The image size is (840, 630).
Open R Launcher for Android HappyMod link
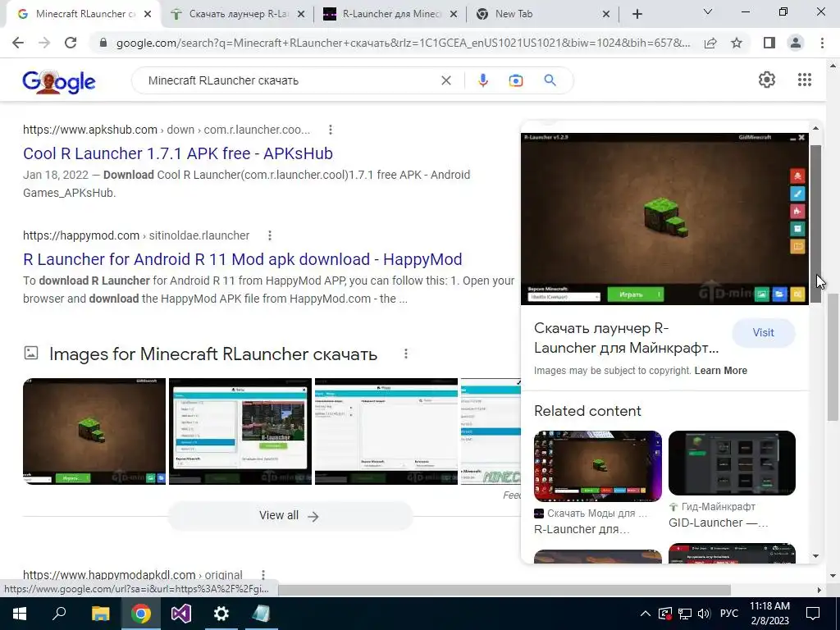point(243,259)
